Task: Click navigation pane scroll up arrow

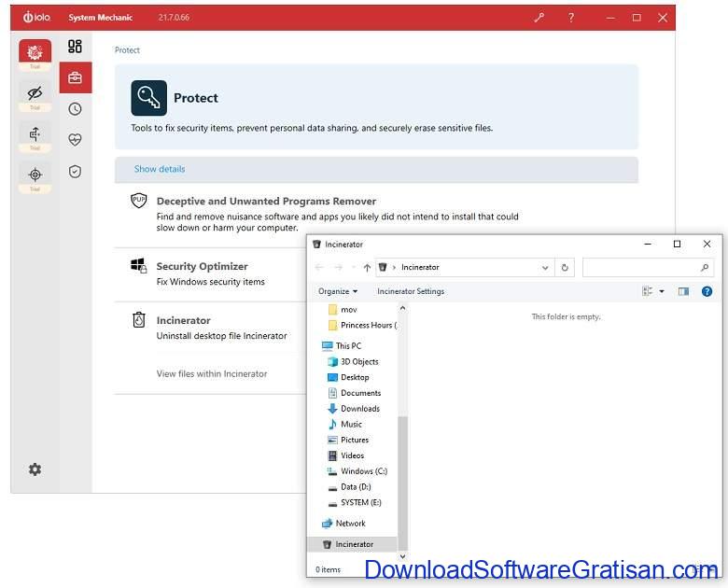Action: pyautogui.click(x=402, y=308)
